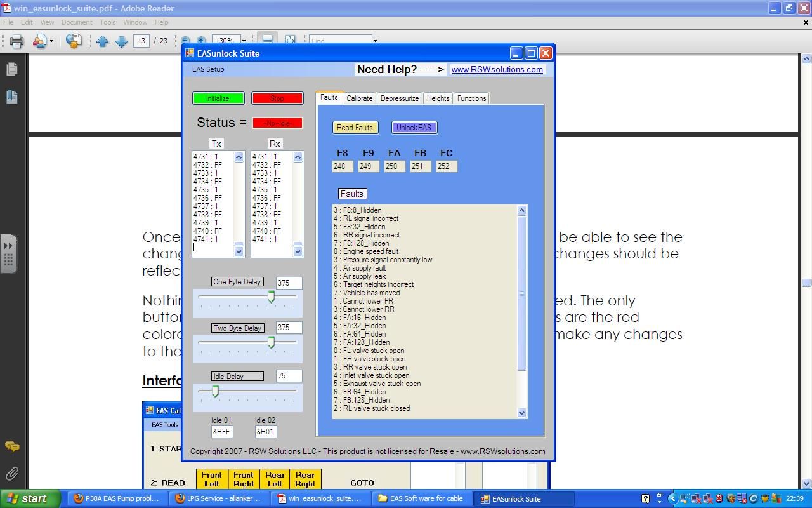Viewport: 812px width, 508px height.
Task: Click the green Initialize button
Action: pos(218,98)
